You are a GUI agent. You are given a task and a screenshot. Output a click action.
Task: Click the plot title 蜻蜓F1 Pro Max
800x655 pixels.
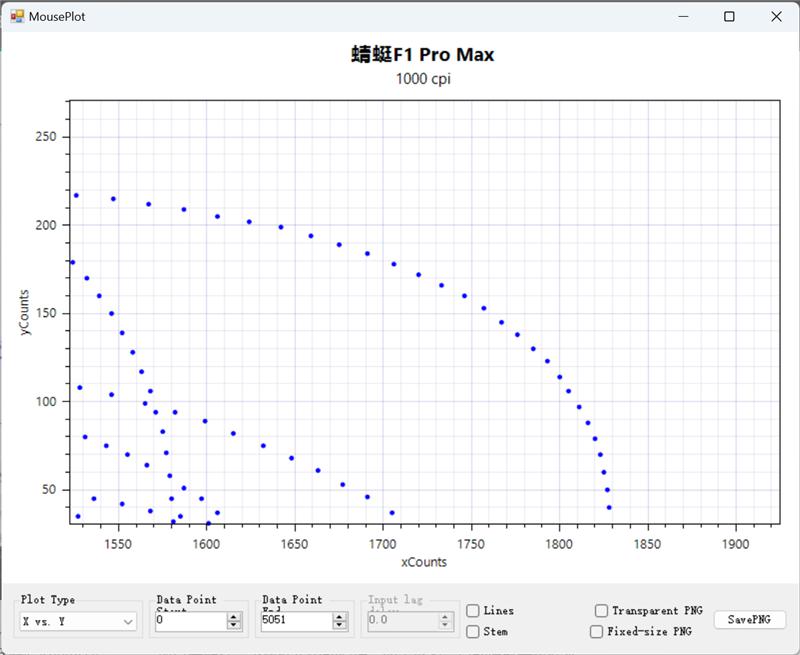pos(422,54)
